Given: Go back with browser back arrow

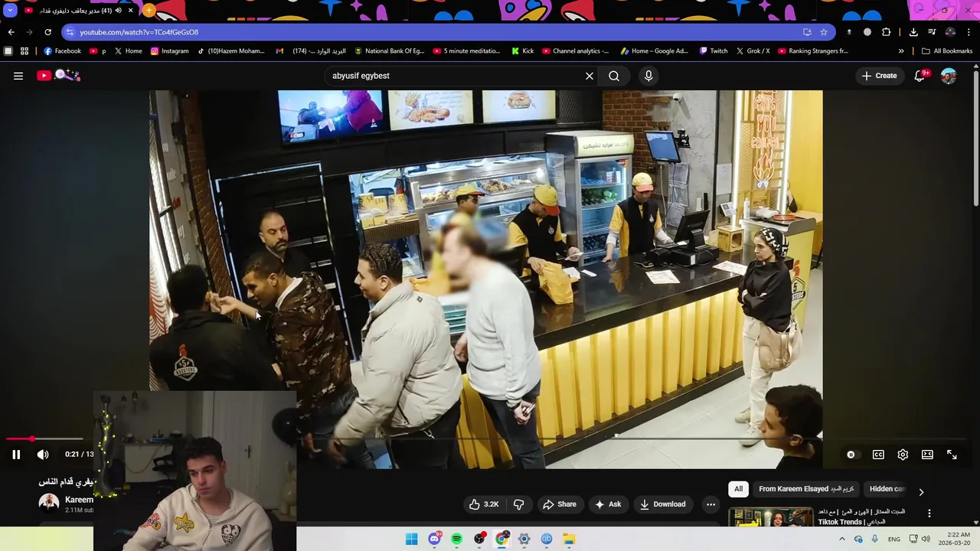Looking at the screenshot, I should [11, 32].
